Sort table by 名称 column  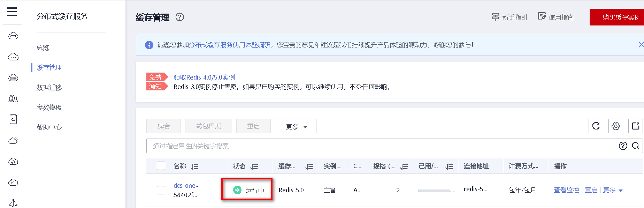pyautogui.click(x=194, y=166)
